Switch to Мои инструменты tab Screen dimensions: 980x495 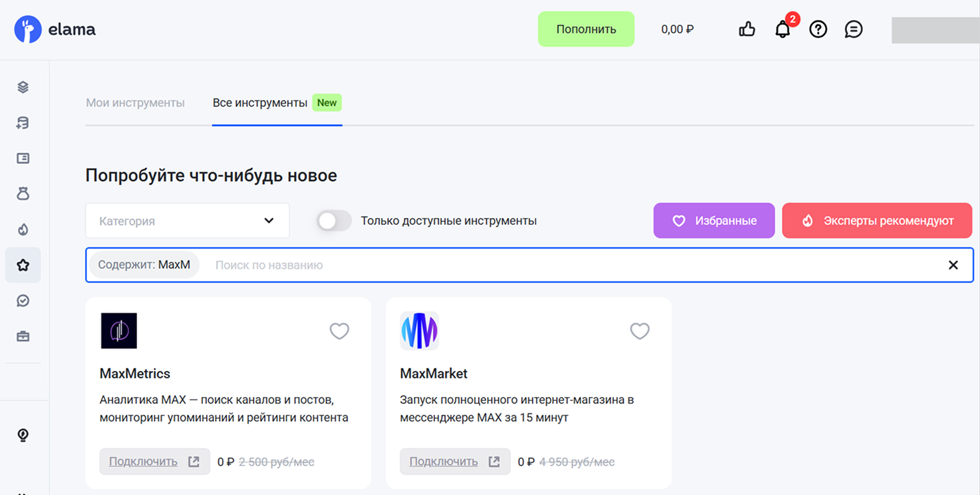pos(135,103)
